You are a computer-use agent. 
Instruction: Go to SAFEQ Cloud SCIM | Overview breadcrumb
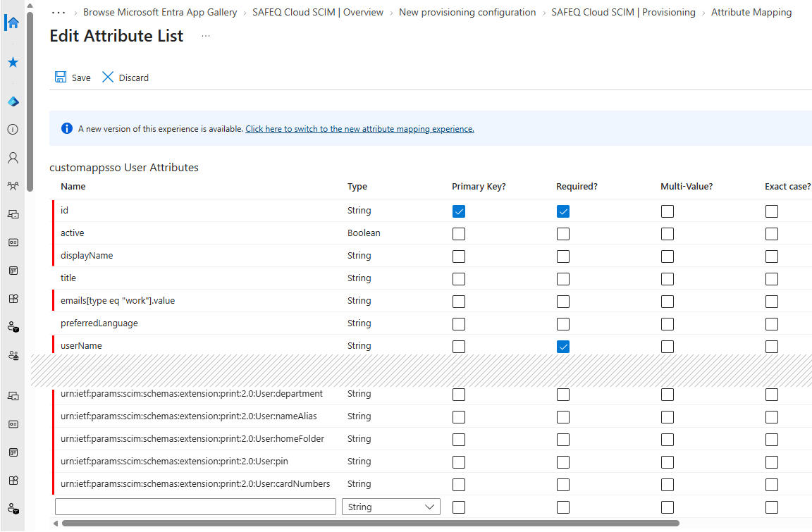[x=318, y=13]
